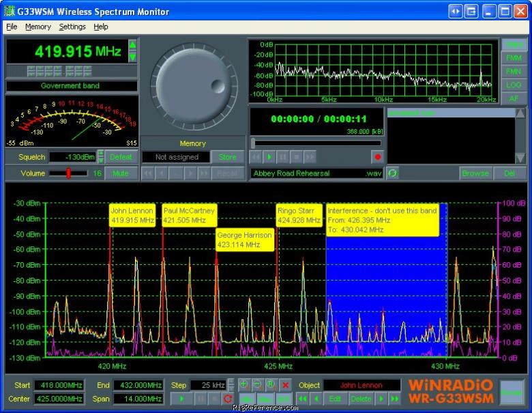The image size is (532, 413).
Task: Pause the spectrum sweep
Action: click(x=201, y=399)
